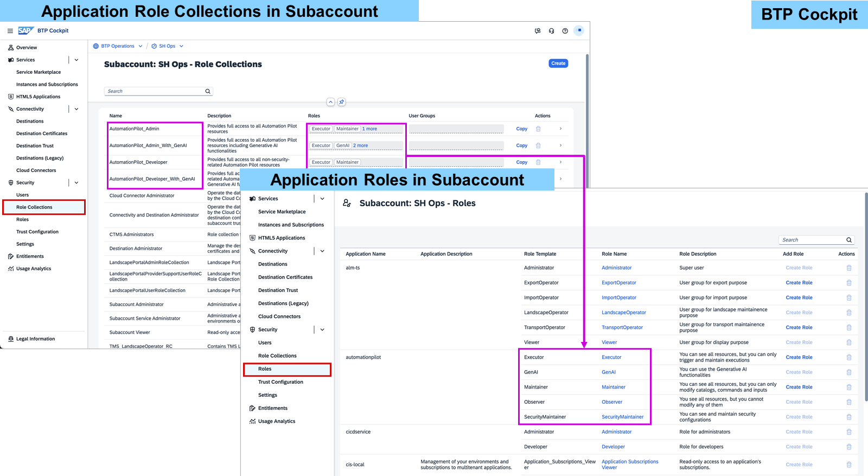Open AutomationPilot_Admin_With_GenAI details via its row arrow

(x=560, y=145)
